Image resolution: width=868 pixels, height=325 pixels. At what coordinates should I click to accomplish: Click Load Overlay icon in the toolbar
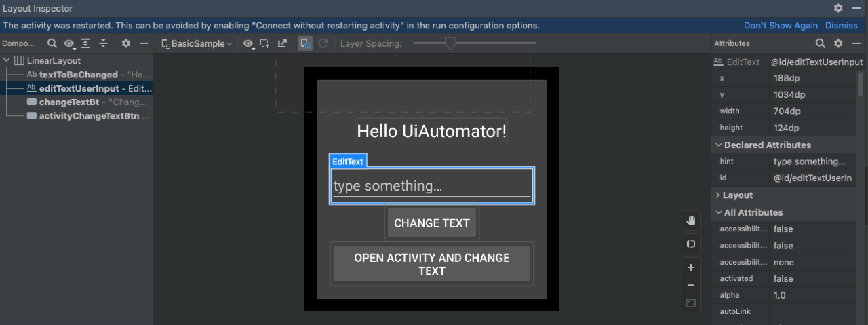265,43
